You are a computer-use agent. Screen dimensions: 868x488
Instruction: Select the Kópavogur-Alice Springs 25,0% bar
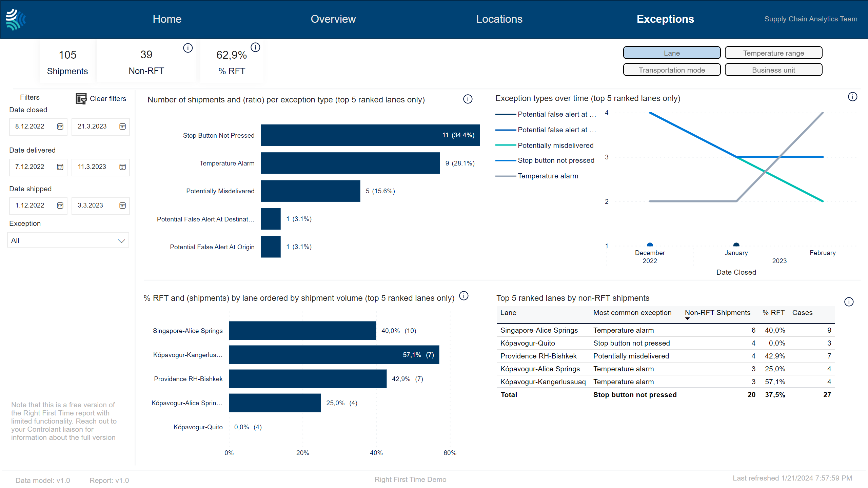[x=275, y=403]
